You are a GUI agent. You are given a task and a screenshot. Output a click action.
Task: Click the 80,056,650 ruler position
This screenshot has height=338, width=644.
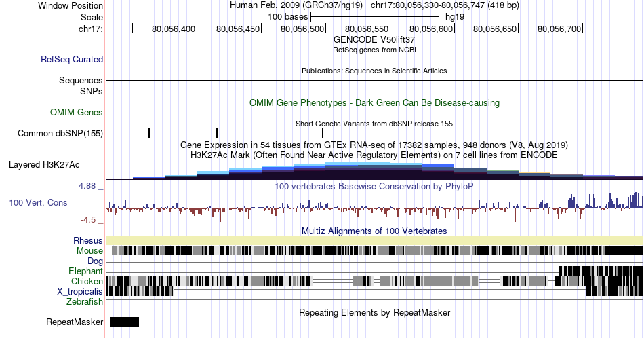(495, 29)
